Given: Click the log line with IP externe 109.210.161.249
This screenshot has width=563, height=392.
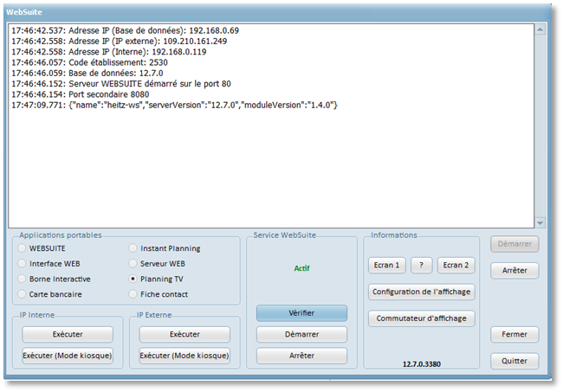Looking at the screenshot, I should (120, 42).
